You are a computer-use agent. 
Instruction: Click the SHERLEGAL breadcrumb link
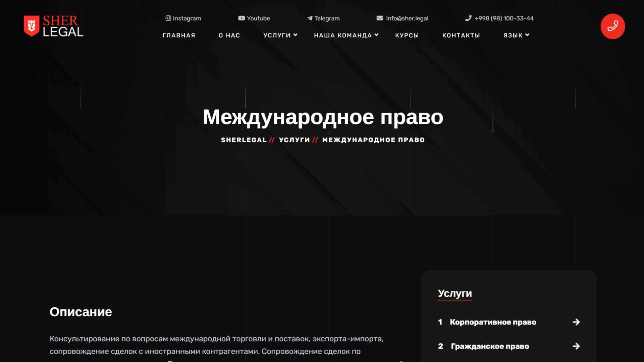(244, 140)
